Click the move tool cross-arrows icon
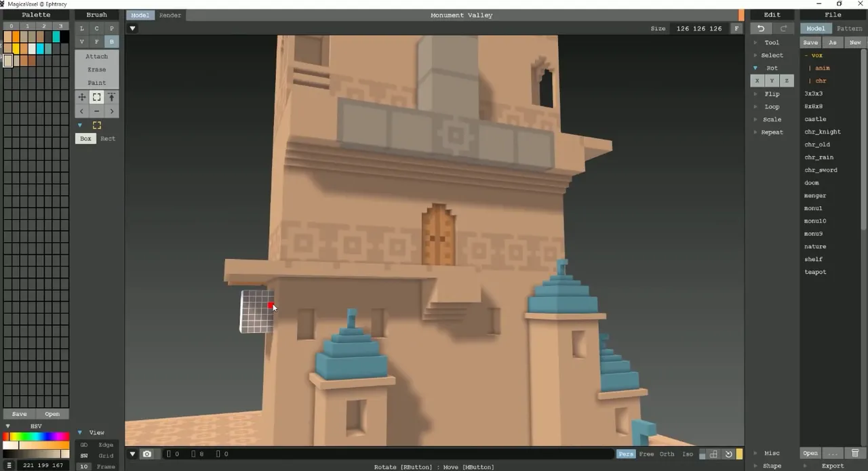The height and width of the screenshot is (471, 868). tap(82, 98)
